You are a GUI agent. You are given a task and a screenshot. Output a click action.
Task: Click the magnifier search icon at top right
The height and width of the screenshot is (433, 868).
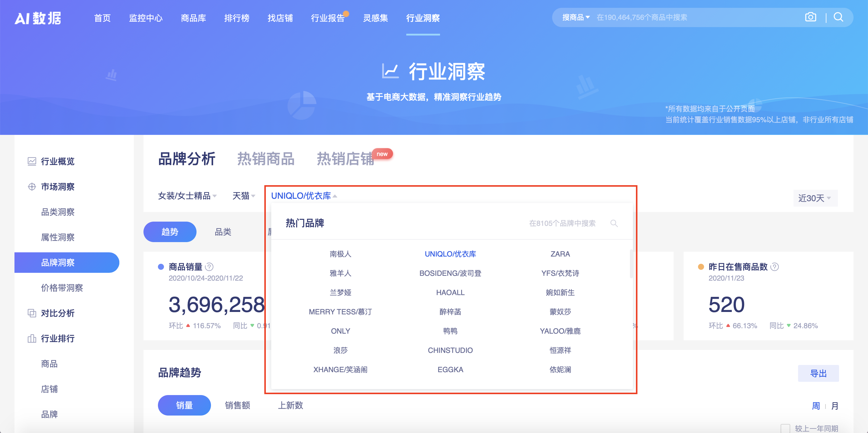tap(838, 17)
